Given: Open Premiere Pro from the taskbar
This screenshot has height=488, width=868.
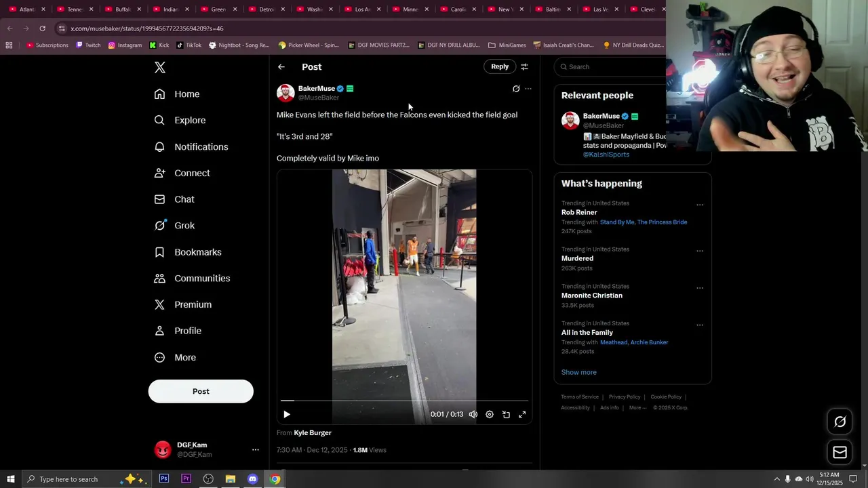Looking at the screenshot, I should (x=186, y=479).
